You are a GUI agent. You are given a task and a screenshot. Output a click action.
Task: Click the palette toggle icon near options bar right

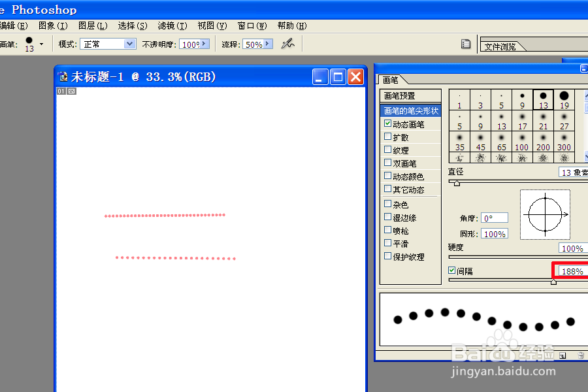[466, 43]
